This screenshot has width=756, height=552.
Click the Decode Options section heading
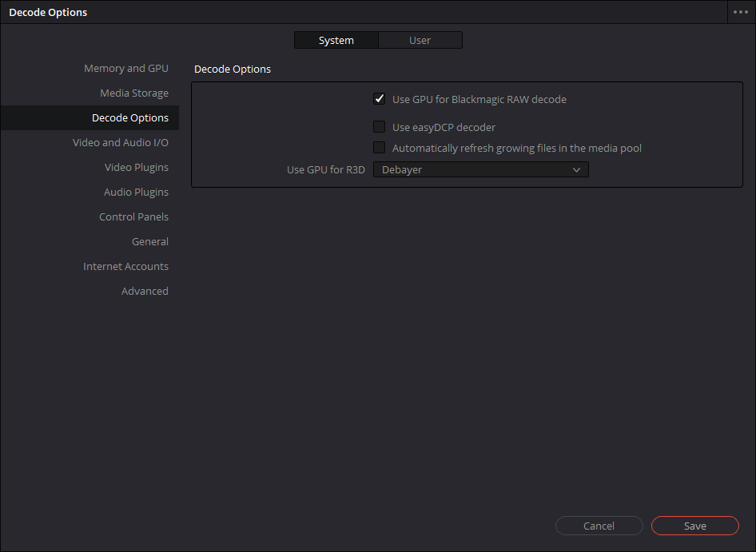point(233,69)
